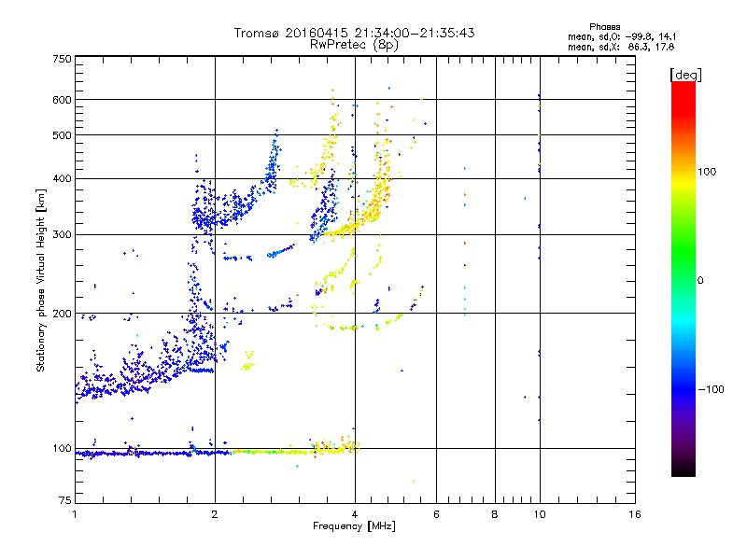Click the y-axis '100' tick label
Image resolution: width=747 pixels, height=560 pixels.
click(62, 449)
